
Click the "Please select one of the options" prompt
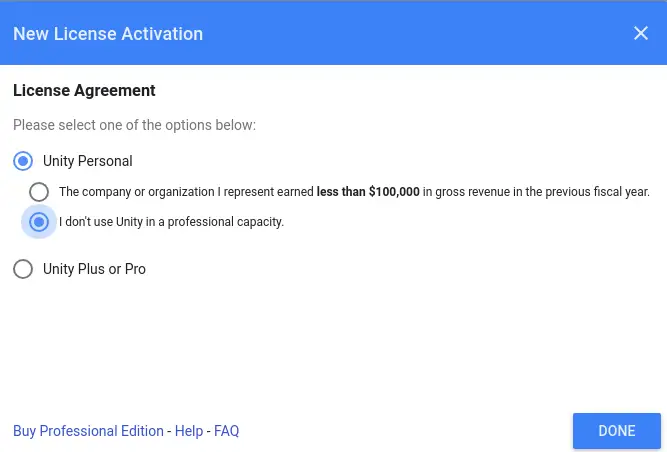coord(134,125)
